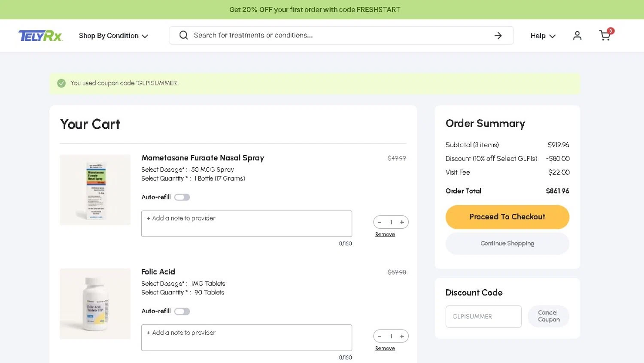Increase Mometasone Furoate Nasal Spray quantity

point(402,222)
